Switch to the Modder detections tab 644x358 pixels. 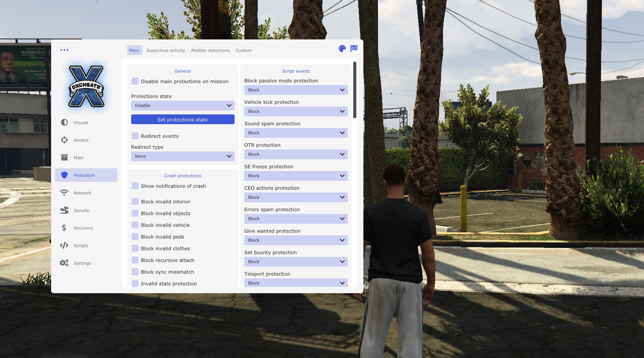(x=210, y=50)
